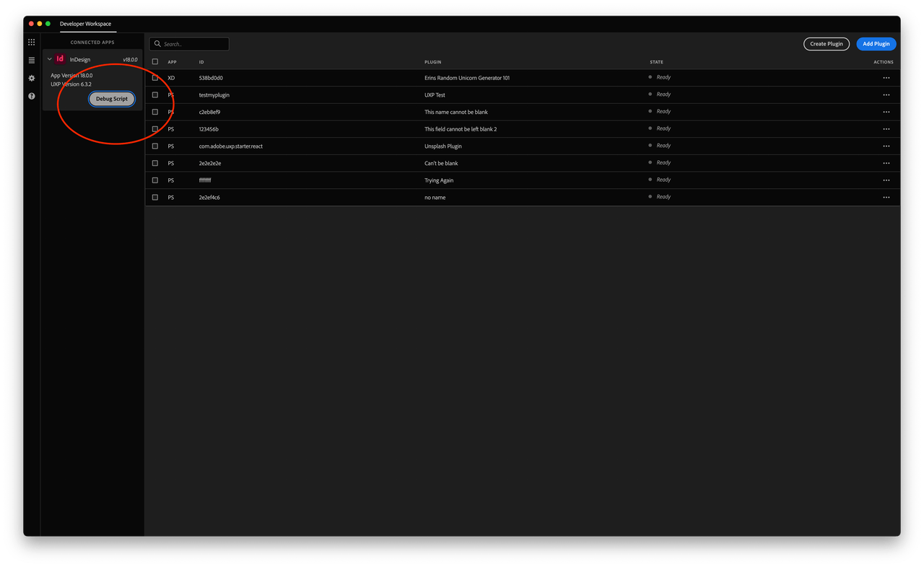Viewport: 924px width, 567px height.
Task: Open actions menu for no name plugin
Action: pos(886,198)
